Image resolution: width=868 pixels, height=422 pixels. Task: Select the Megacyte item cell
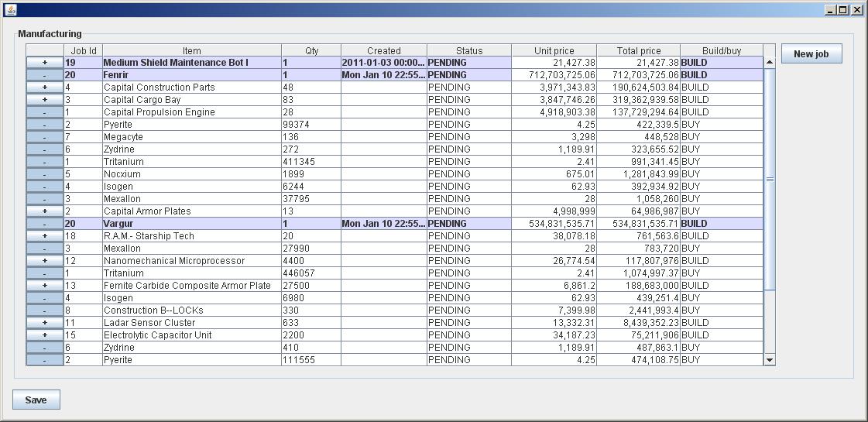coord(192,137)
